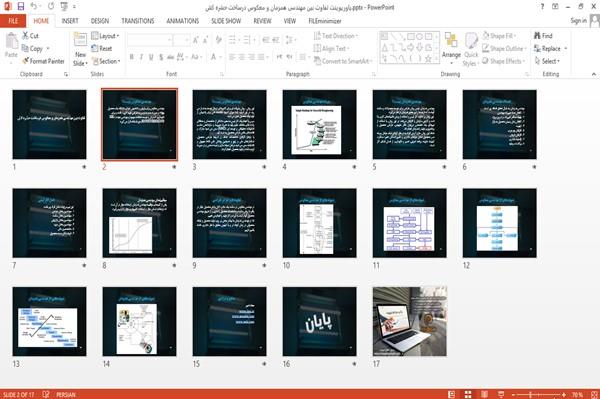The width and height of the screenshot is (600, 399).
Task: Toggle Italic formatting
Action: [x=141, y=57]
